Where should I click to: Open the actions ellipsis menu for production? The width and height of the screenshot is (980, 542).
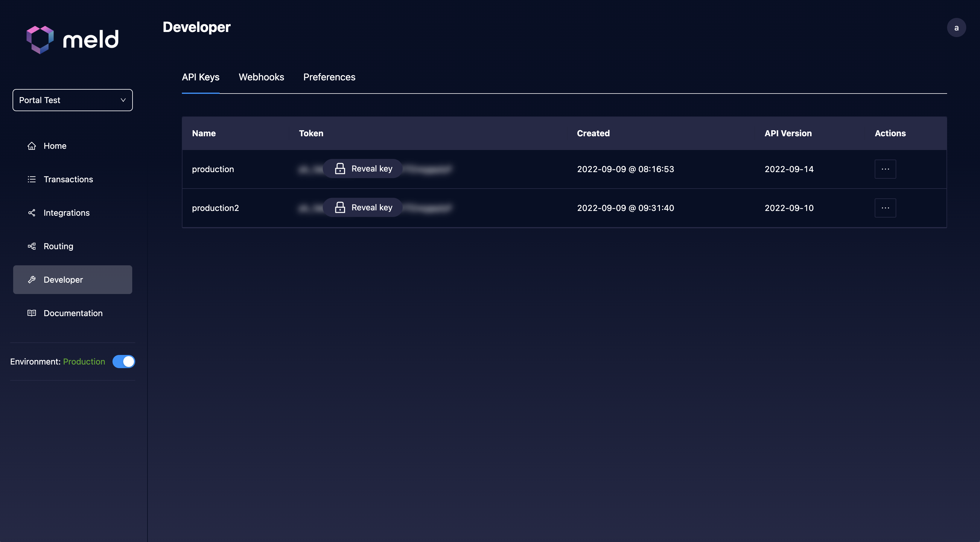885,169
